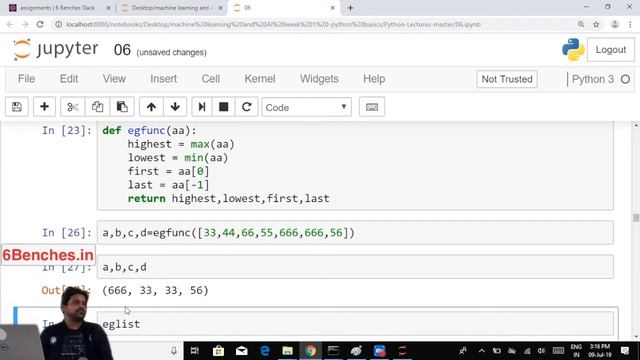Open the Insert menu
This screenshot has height=360, width=640.
(163, 79)
